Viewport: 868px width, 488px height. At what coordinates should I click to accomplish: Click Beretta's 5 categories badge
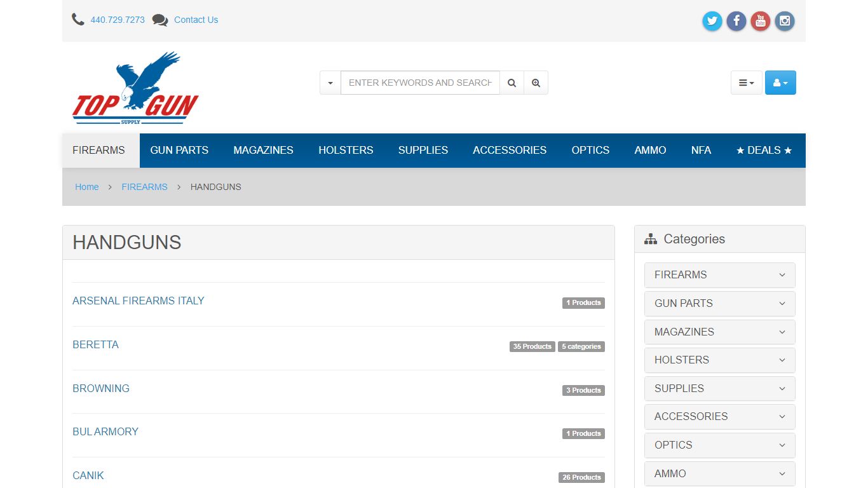click(x=581, y=347)
